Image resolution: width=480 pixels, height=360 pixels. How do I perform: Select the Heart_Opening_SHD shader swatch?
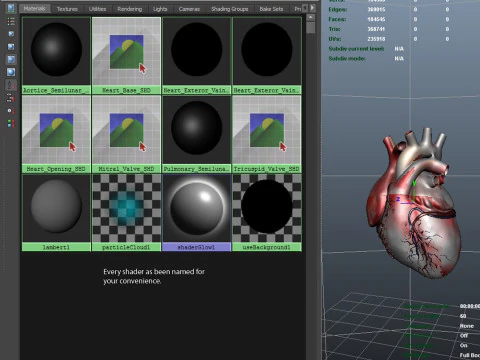click(x=56, y=134)
